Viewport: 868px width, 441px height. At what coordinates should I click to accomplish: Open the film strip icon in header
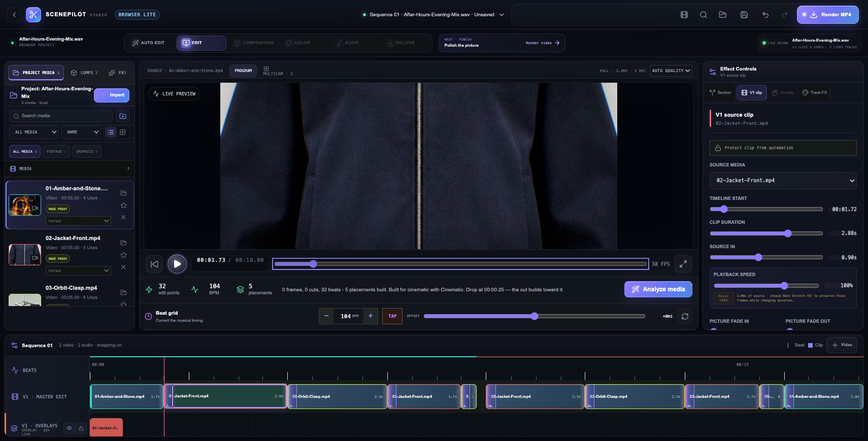point(684,15)
